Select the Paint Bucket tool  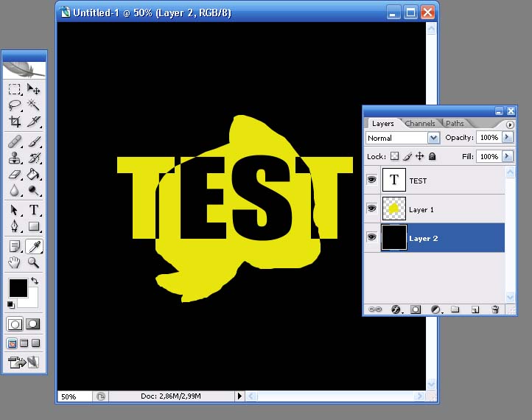34,175
